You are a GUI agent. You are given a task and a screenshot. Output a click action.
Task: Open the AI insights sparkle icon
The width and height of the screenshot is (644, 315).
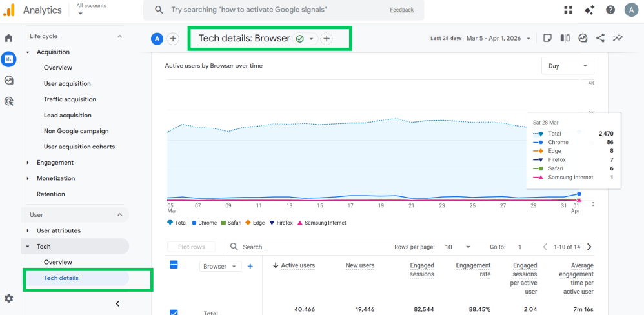590,10
